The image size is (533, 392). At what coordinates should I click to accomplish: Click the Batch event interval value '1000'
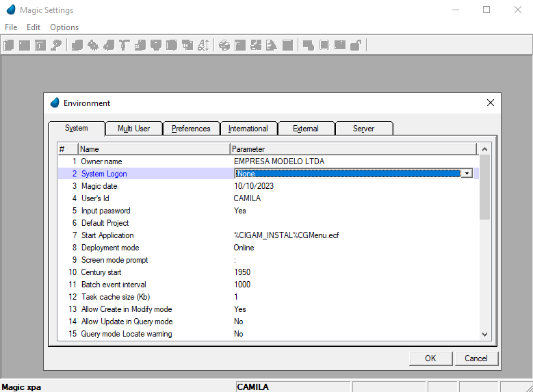pos(242,285)
